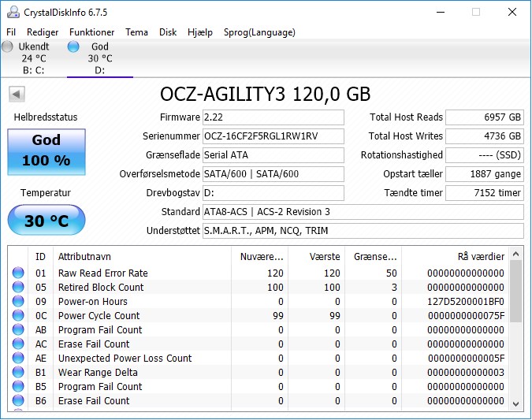Click the Firmware field showing 2.22
The width and height of the screenshot is (532, 420).
pyautogui.click(x=273, y=117)
